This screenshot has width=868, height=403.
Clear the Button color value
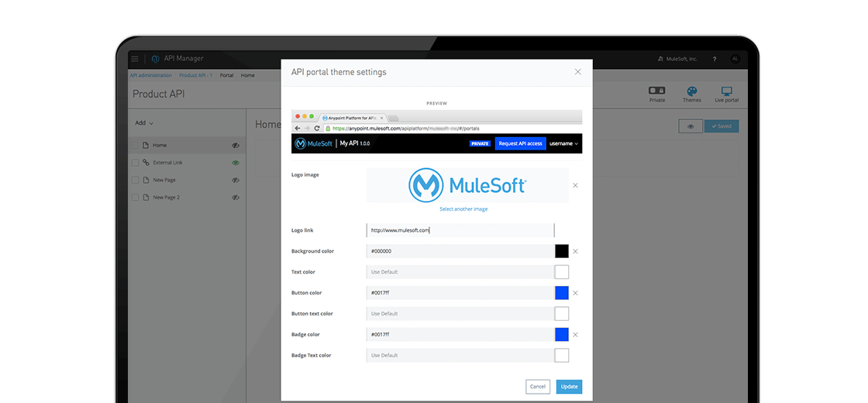click(x=575, y=293)
